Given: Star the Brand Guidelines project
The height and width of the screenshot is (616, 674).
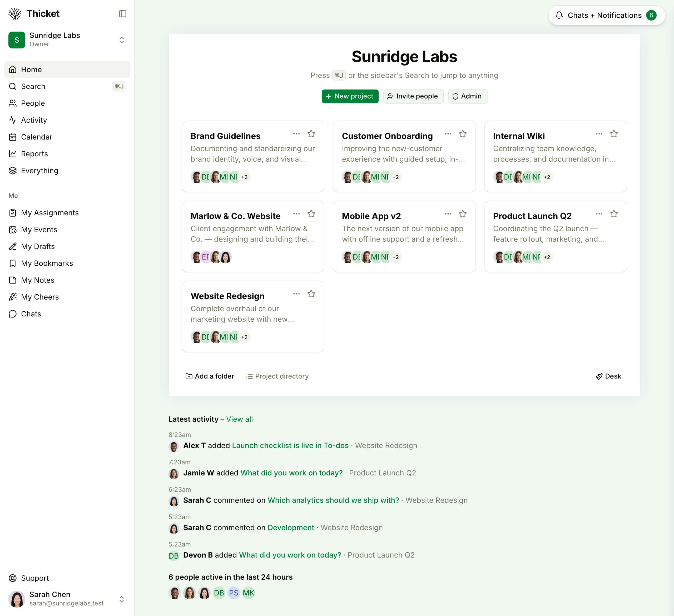Looking at the screenshot, I should [x=311, y=134].
